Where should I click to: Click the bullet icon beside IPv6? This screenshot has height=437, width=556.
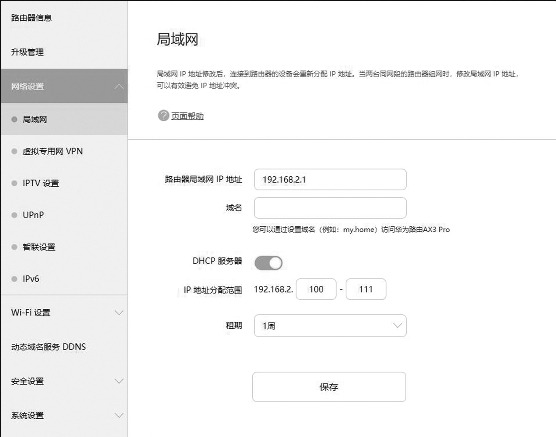tap(14, 279)
